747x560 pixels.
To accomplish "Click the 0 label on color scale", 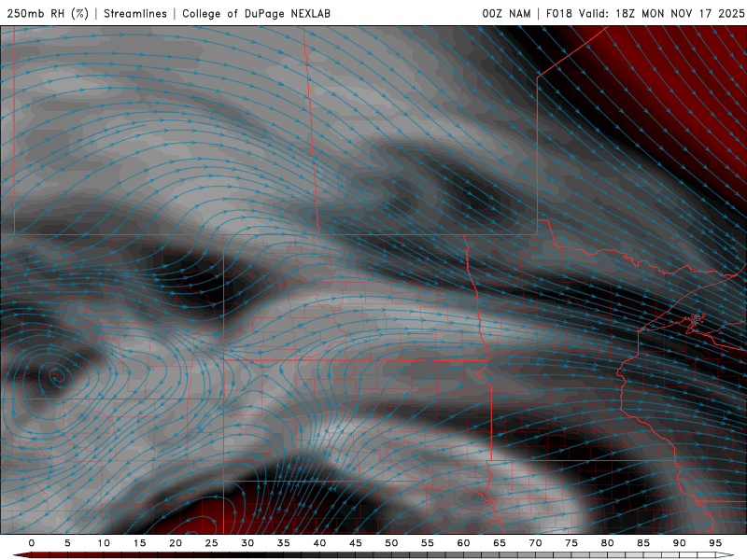I will coord(32,543).
